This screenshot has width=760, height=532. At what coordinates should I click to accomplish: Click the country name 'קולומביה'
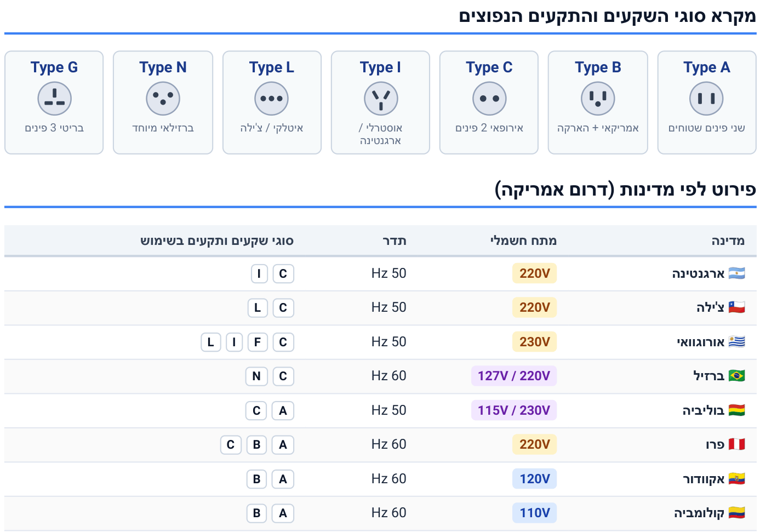tap(699, 513)
